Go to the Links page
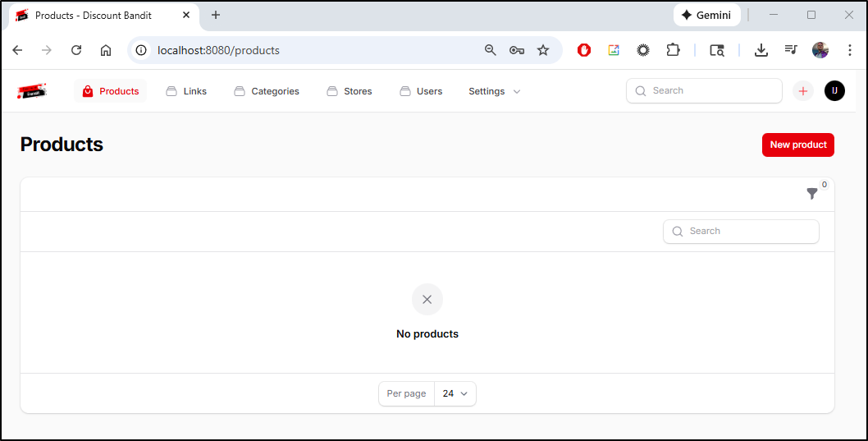 (186, 91)
